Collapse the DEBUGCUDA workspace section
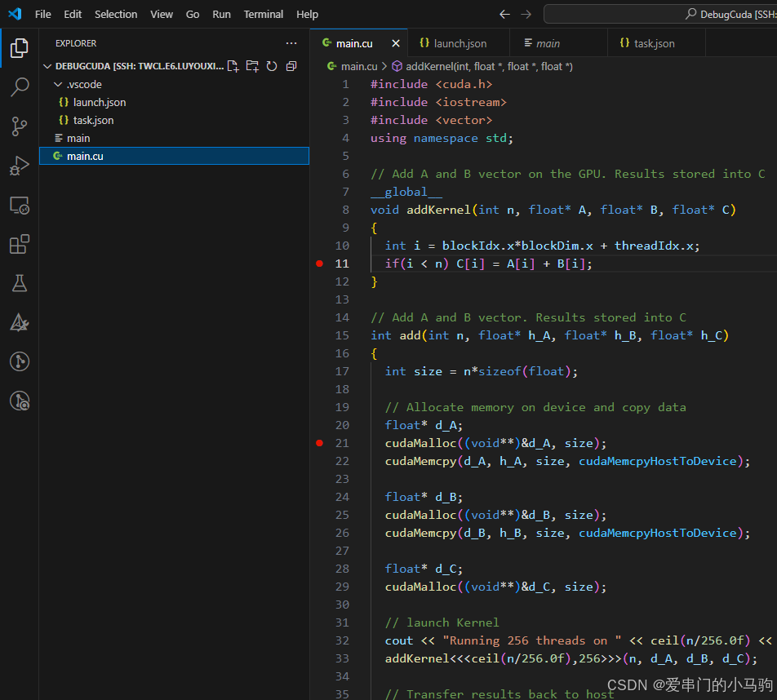777x700 pixels. 47,66
